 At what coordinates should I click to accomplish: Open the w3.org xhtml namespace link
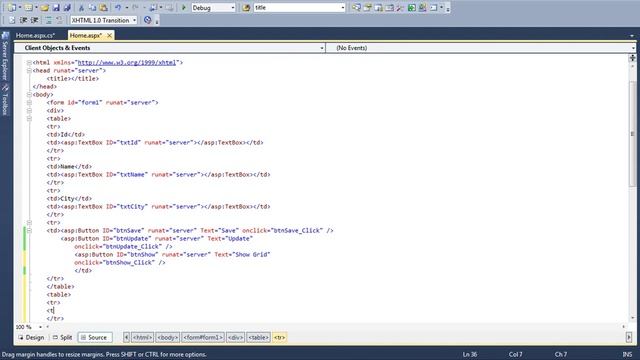pyautogui.click(x=127, y=62)
